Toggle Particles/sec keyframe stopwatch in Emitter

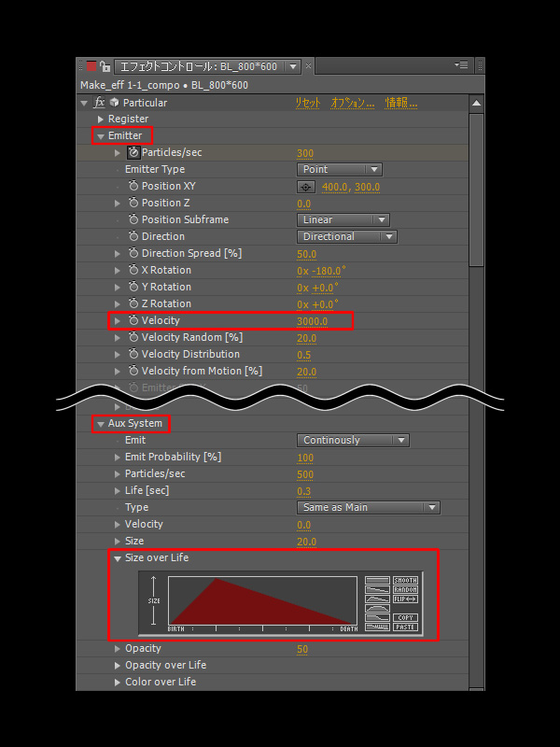133,152
